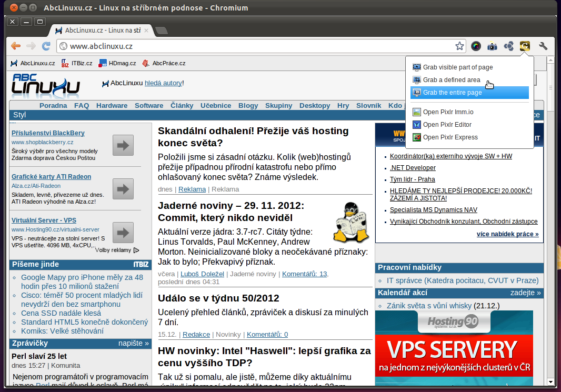This screenshot has height=392, width=561.
Task: Select Open Pixlr Imm.io
Action: pyautogui.click(x=469, y=112)
